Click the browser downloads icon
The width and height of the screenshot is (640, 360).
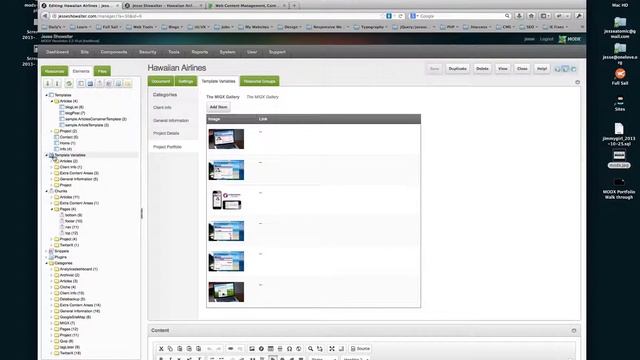click(519, 16)
